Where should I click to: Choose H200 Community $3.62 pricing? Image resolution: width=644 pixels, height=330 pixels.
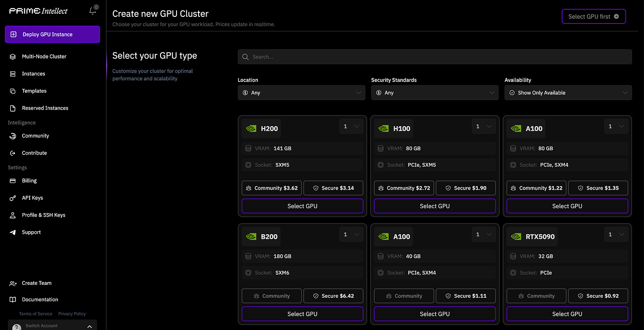272,188
